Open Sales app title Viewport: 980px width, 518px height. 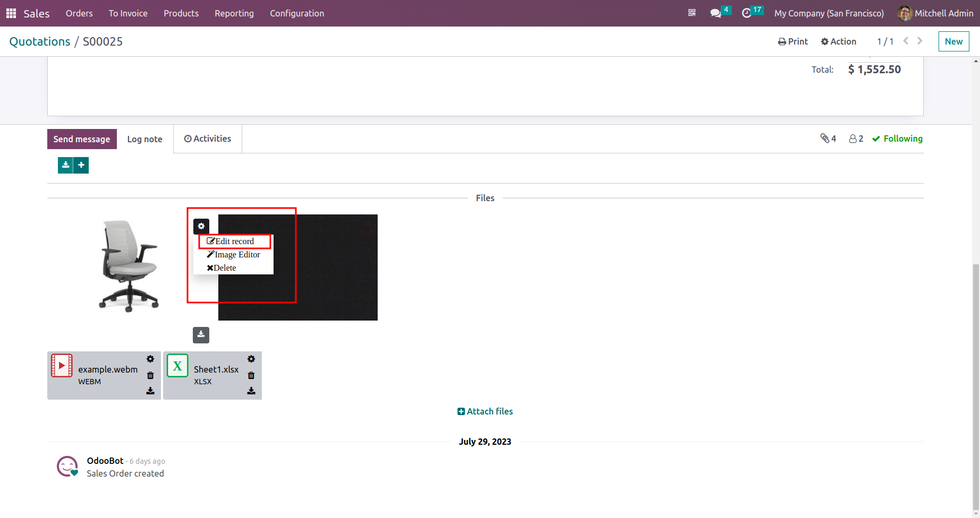pyautogui.click(x=37, y=13)
